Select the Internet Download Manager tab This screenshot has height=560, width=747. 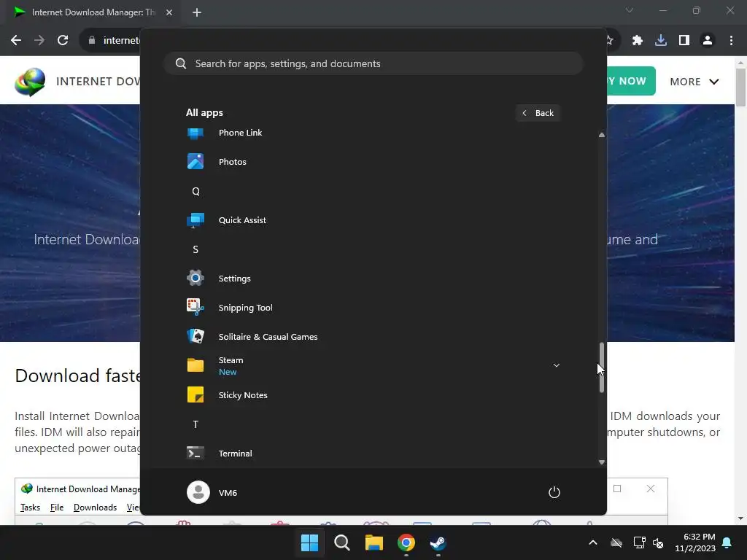(93, 12)
